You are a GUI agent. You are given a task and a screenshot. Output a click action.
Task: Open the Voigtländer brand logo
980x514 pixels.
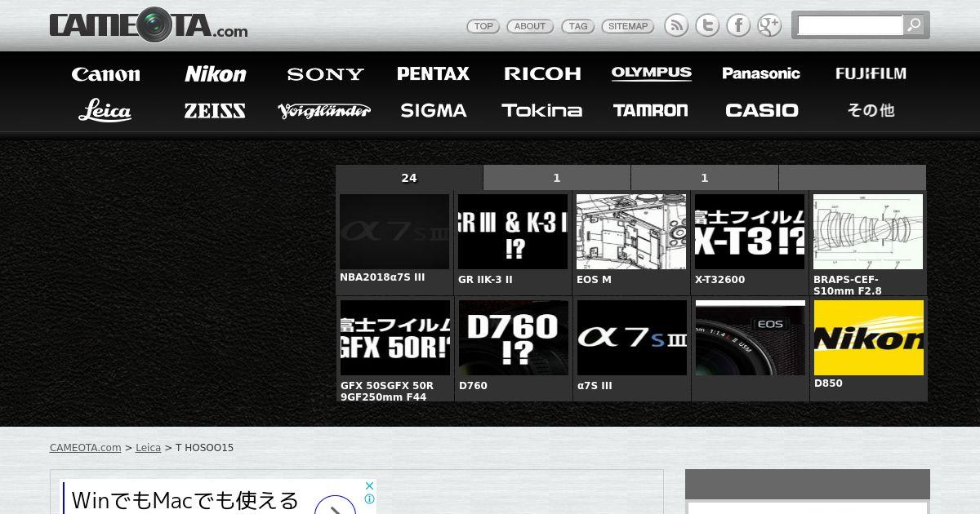coord(324,110)
